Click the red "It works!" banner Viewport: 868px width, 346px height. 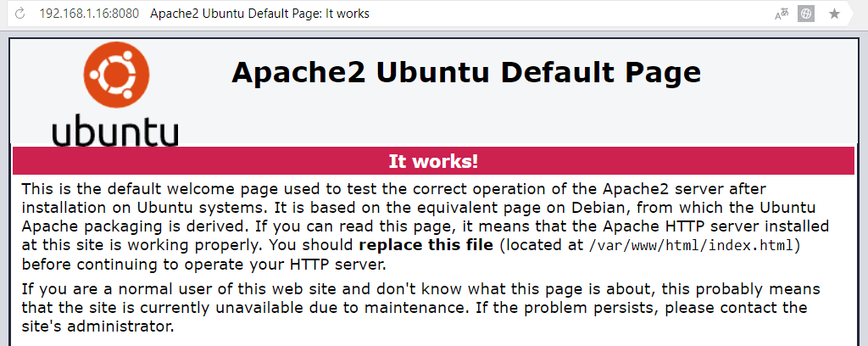pyautogui.click(x=432, y=161)
